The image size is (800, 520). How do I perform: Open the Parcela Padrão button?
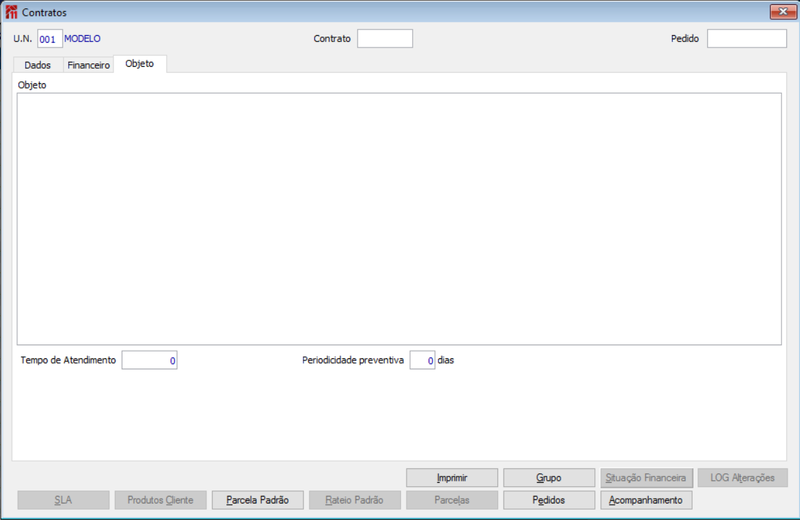[258, 500]
